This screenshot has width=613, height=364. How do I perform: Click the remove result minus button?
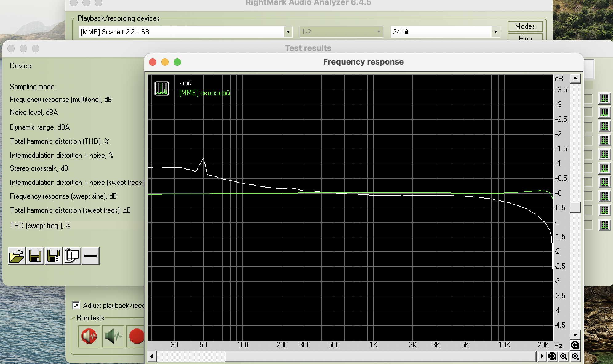click(90, 256)
